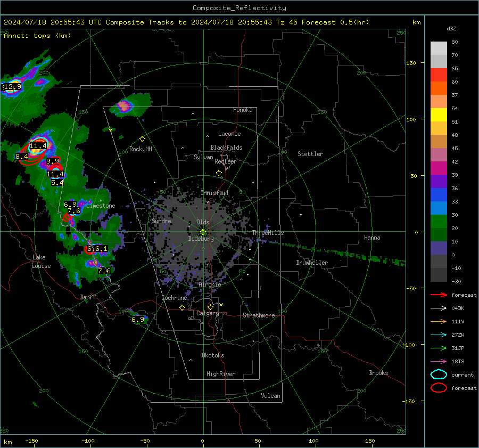479x448 pixels.
Task: Click the 12.9 storm top label
Action: [13, 87]
